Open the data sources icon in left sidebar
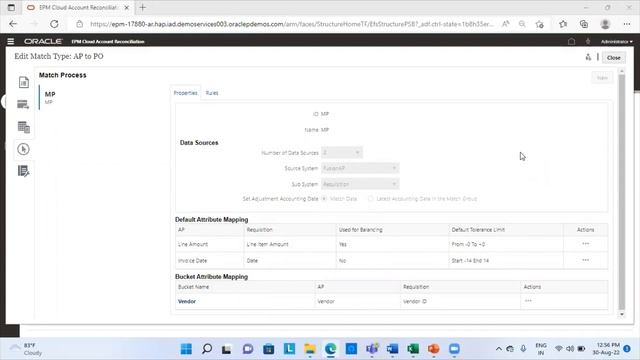640x360 pixels. 23,104
